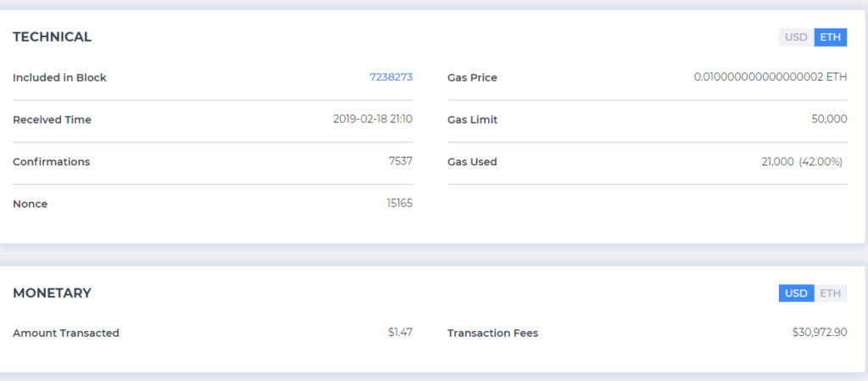Click the confirmations value 7537

400,161
